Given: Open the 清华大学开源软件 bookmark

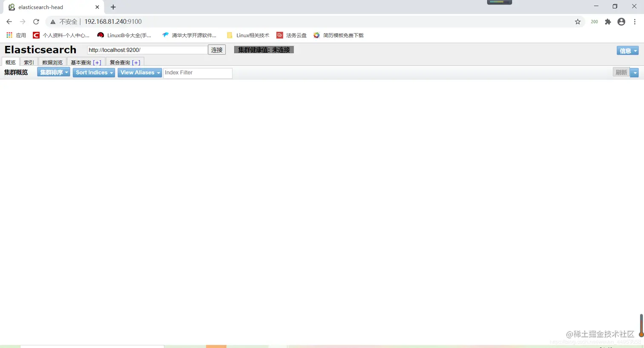Looking at the screenshot, I should [190, 35].
